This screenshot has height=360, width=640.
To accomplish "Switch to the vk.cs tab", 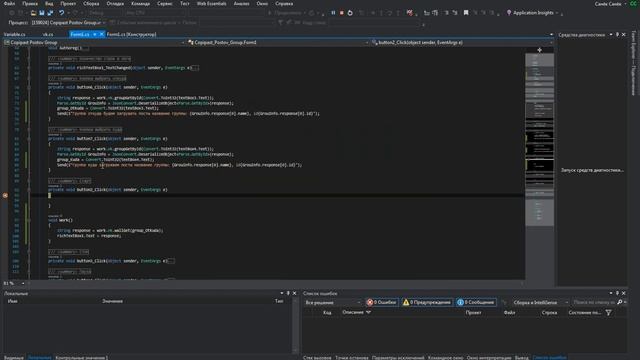I will pyautogui.click(x=48, y=34).
